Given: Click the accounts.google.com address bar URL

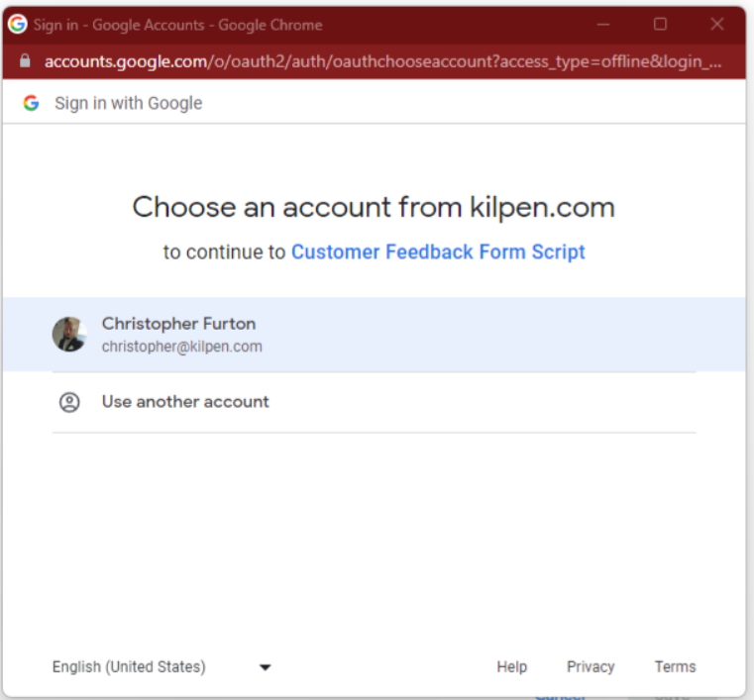Looking at the screenshot, I should 382,61.
